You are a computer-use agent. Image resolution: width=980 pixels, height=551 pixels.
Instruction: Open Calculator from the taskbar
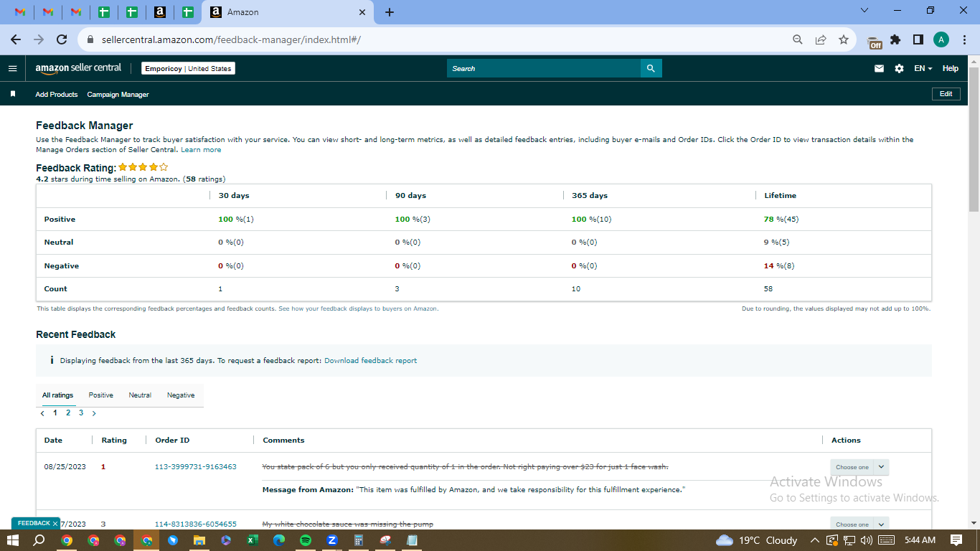(x=359, y=540)
